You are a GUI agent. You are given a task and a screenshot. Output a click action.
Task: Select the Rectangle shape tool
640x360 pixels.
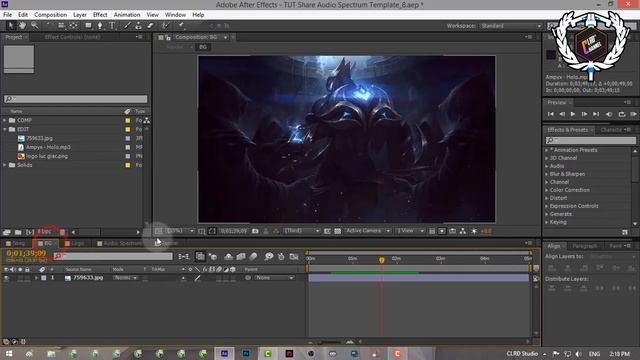(88, 26)
